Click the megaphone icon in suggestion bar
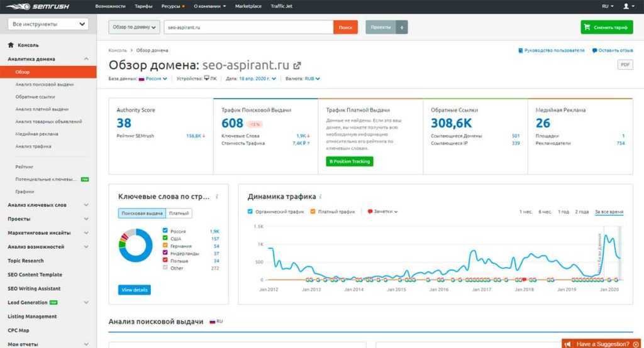The image size is (644, 348). click(567, 344)
